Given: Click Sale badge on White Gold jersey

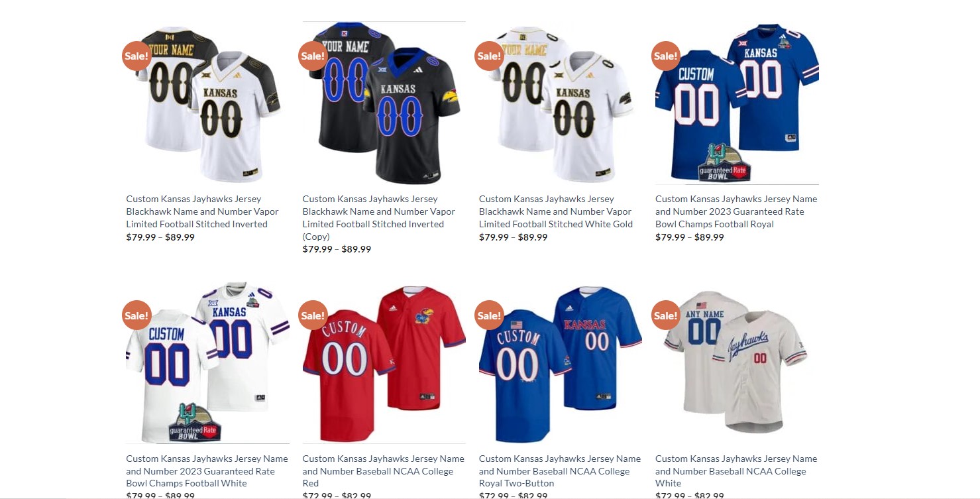Looking at the screenshot, I should coord(489,56).
